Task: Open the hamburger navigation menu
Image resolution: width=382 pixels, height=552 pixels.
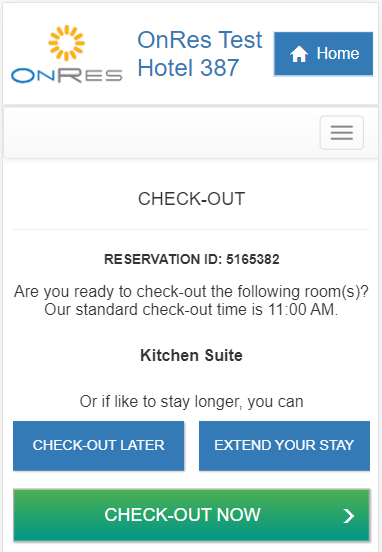Action: pos(342,133)
